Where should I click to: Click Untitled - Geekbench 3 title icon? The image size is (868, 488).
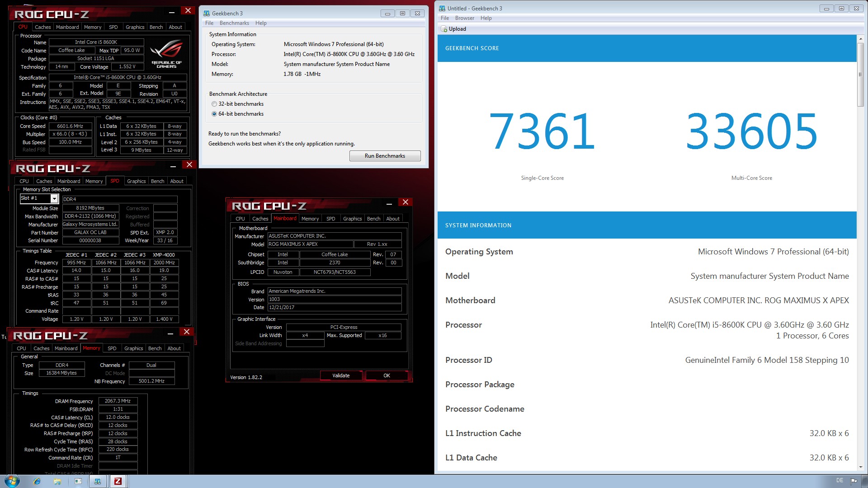coord(442,8)
